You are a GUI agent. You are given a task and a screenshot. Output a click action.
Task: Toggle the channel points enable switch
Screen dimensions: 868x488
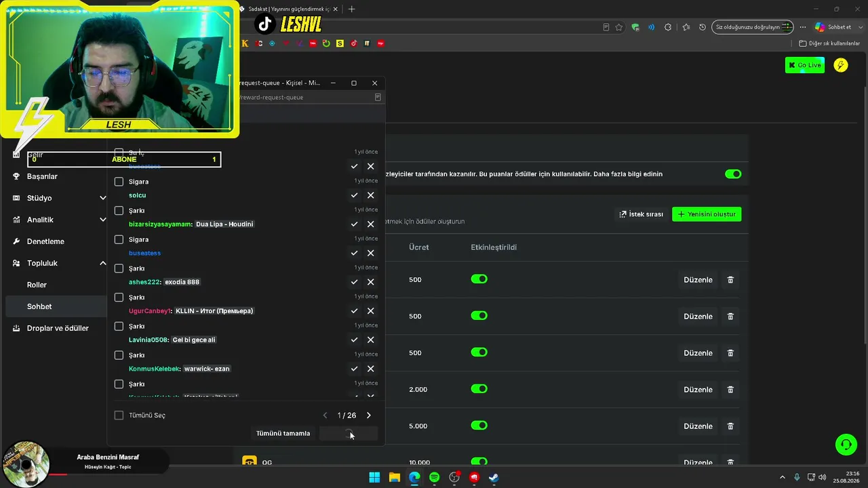point(733,174)
